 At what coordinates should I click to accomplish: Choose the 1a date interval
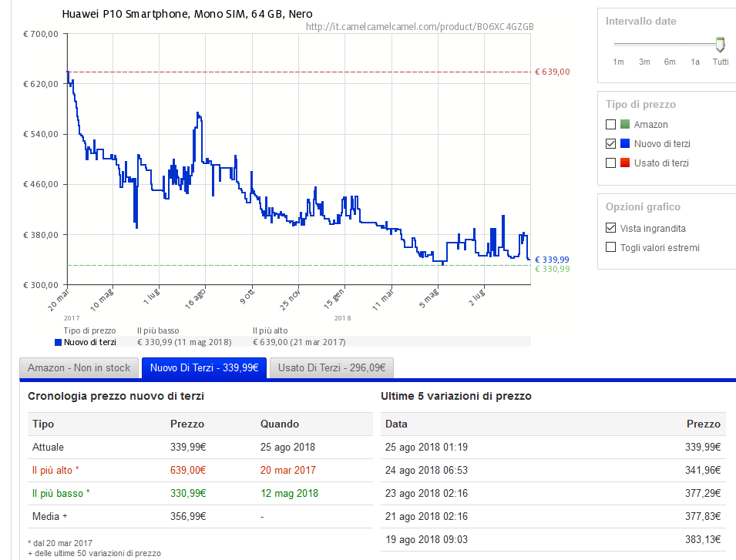pyautogui.click(x=695, y=62)
